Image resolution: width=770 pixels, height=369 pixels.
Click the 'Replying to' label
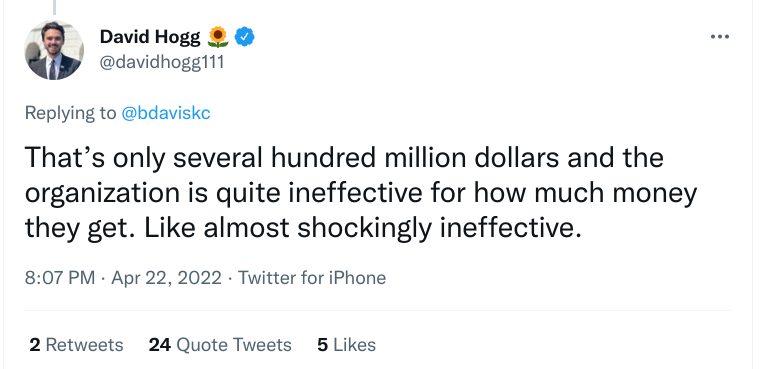click(71, 113)
